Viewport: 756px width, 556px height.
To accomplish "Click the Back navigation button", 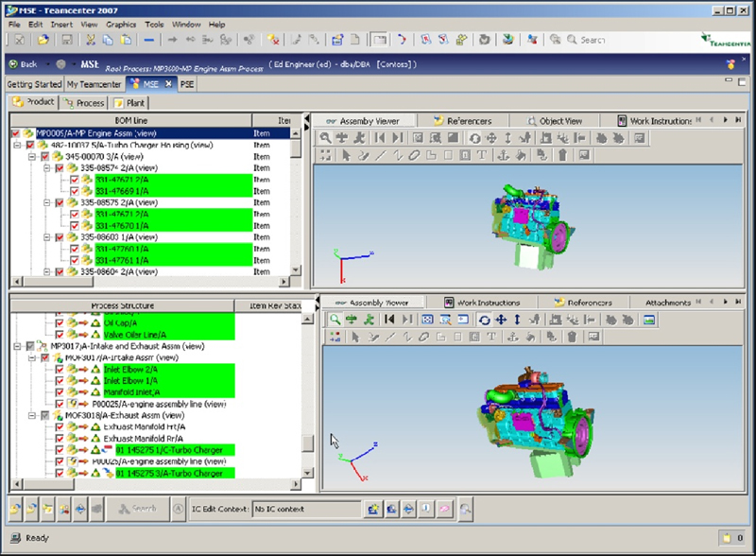I will click(25, 64).
